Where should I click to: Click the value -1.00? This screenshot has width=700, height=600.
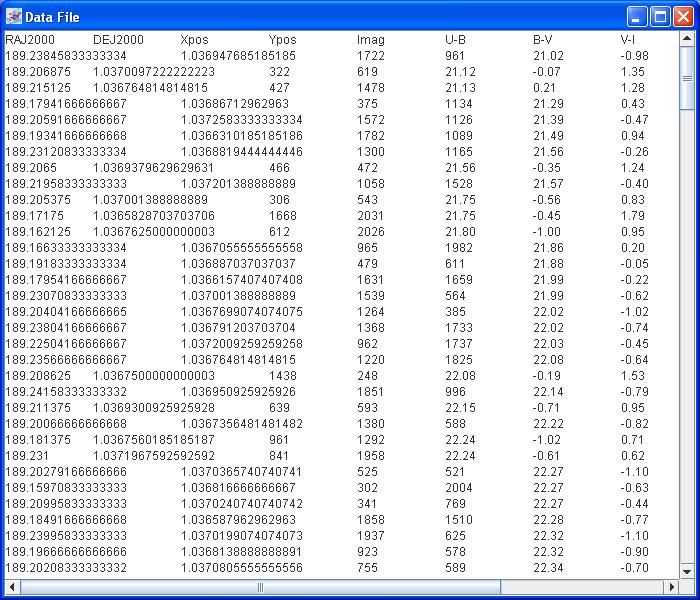pyautogui.click(x=546, y=233)
